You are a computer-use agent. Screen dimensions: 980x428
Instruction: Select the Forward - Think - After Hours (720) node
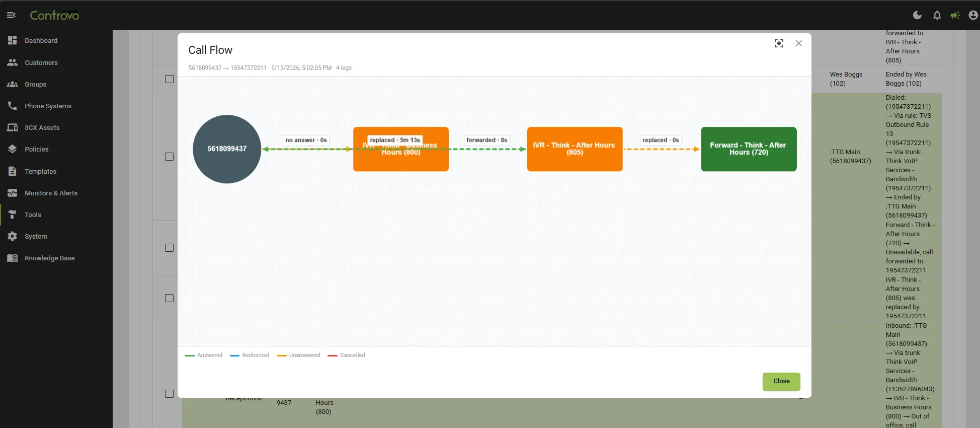(749, 149)
